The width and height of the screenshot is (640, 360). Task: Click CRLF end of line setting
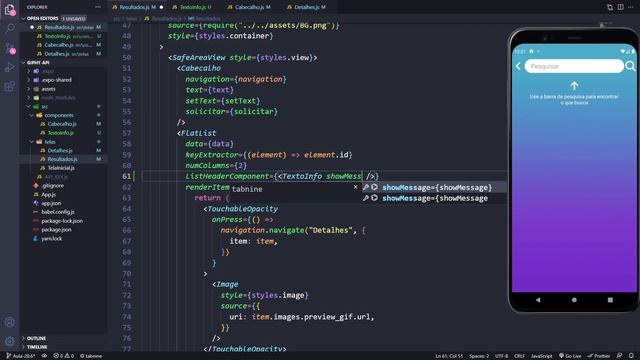pyautogui.click(x=519, y=356)
